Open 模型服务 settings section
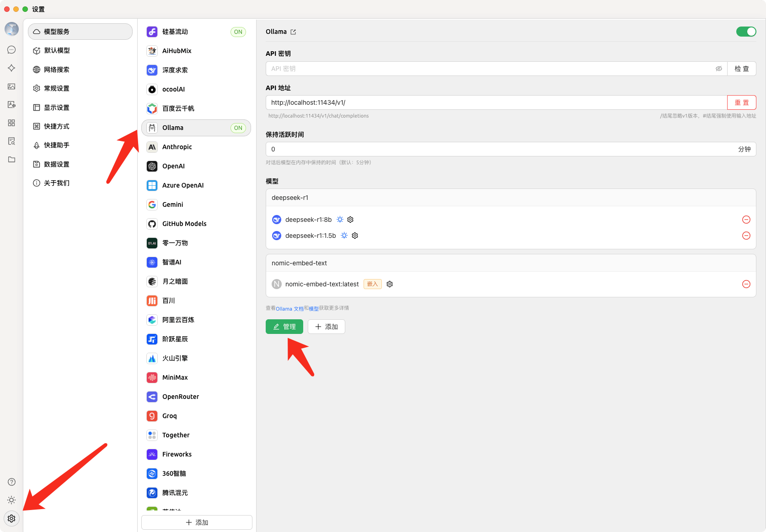The image size is (766, 532). coord(80,32)
